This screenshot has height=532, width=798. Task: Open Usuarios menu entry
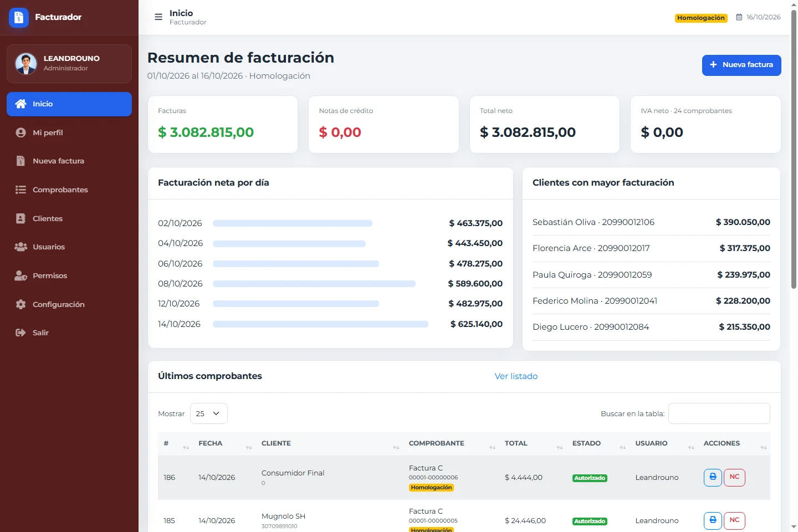tap(69, 247)
